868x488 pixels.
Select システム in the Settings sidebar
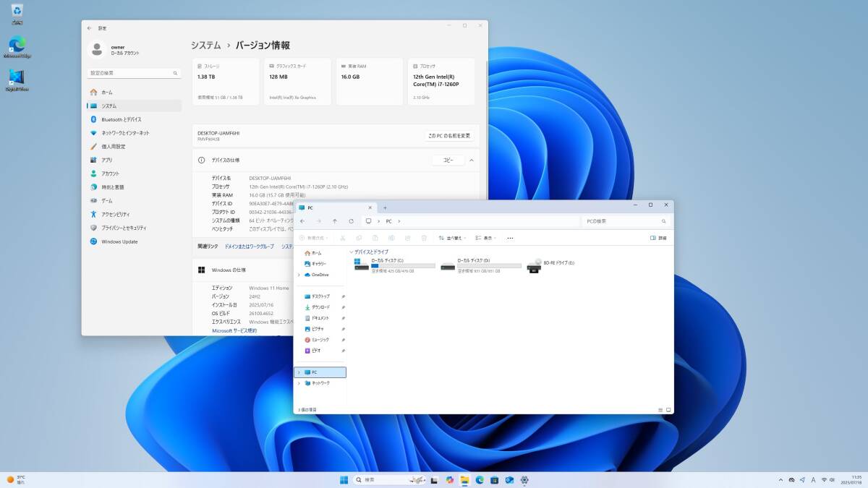click(135, 106)
